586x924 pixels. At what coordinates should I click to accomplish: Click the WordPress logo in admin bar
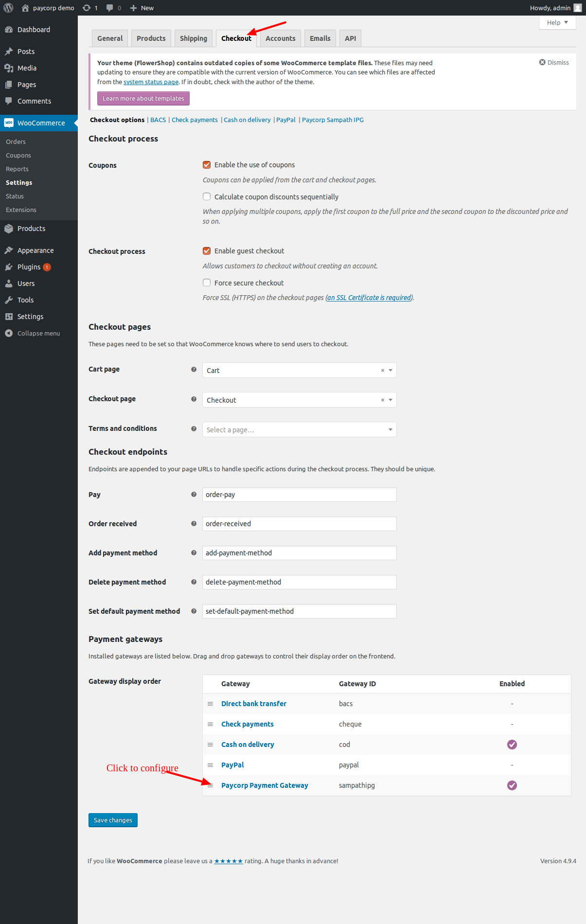click(x=8, y=8)
